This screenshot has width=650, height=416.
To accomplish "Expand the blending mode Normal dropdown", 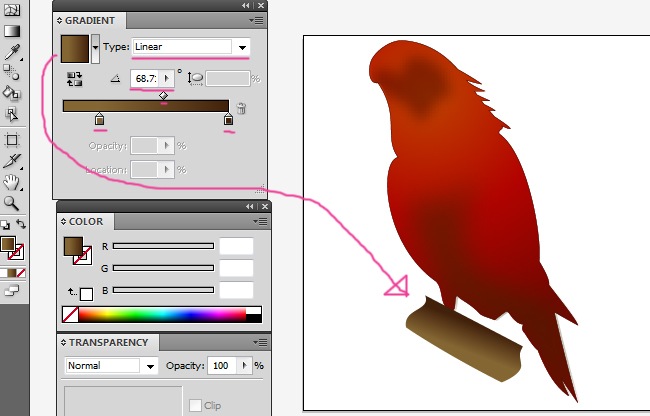I will coord(151,366).
